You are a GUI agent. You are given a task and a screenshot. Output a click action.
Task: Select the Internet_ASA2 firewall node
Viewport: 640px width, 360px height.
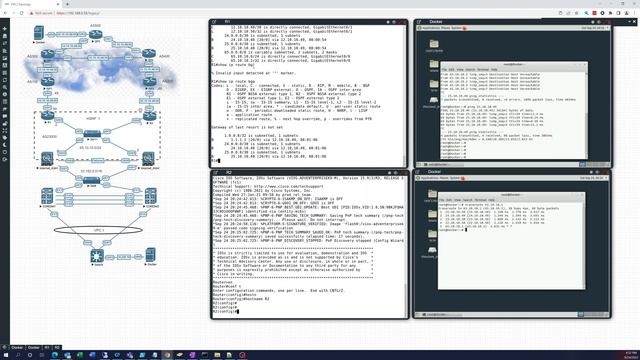click(x=148, y=158)
